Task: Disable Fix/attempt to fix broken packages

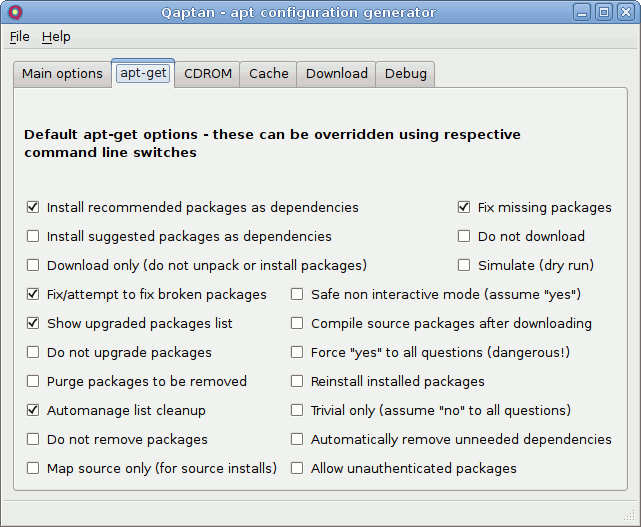Action: coord(33,294)
